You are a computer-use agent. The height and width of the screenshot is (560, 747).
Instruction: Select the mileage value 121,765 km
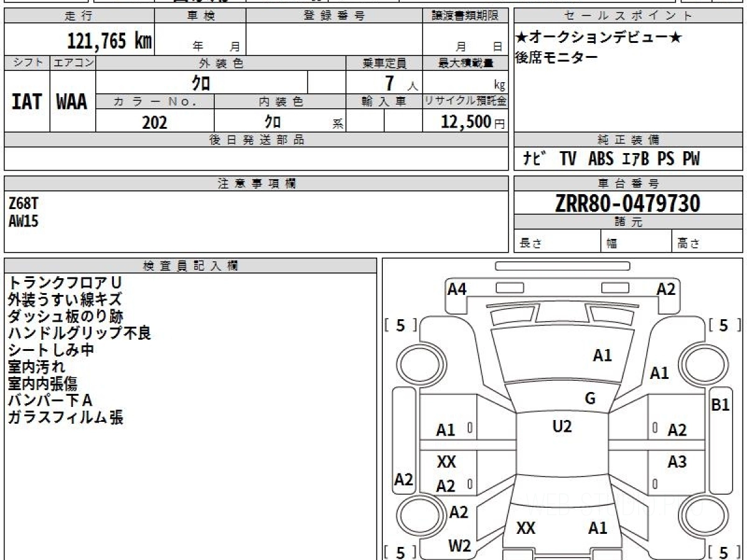110,41
